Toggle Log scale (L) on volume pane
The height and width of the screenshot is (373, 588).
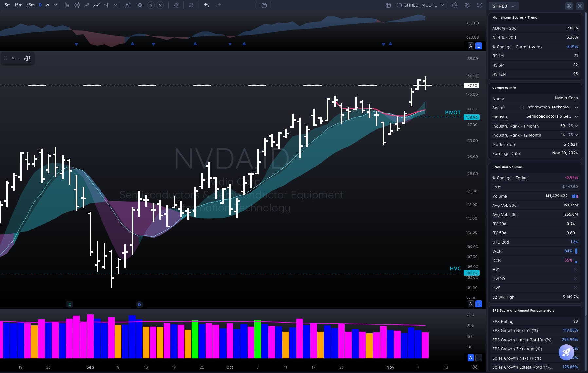[x=479, y=358]
